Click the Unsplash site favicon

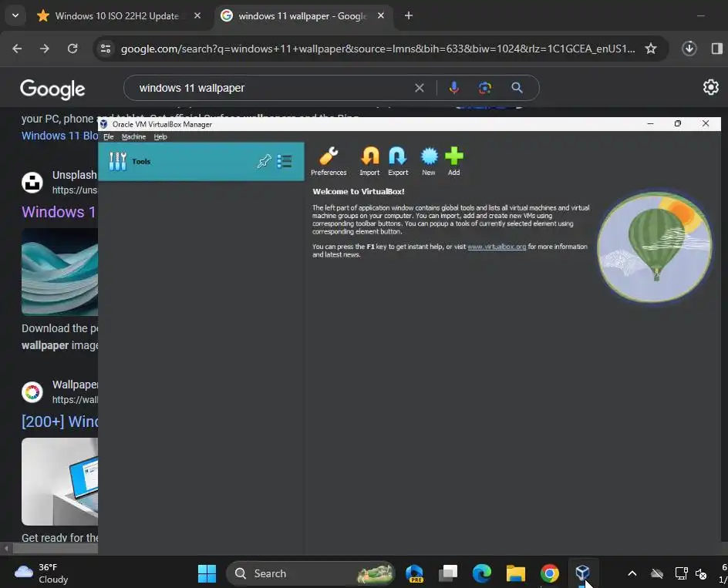point(32,183)
